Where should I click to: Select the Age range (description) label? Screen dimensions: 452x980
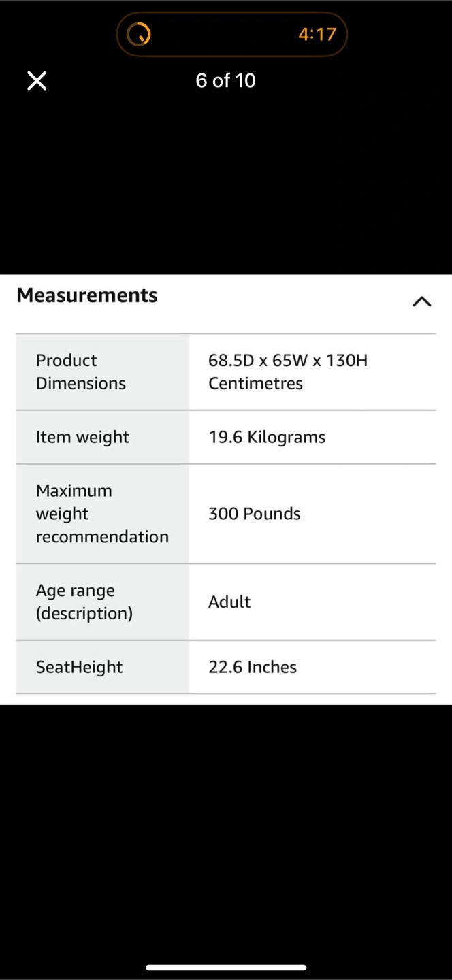84,602
